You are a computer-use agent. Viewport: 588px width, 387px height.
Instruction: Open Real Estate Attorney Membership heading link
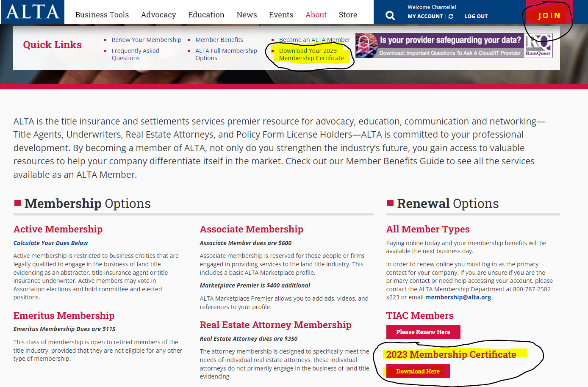[276, 325]
